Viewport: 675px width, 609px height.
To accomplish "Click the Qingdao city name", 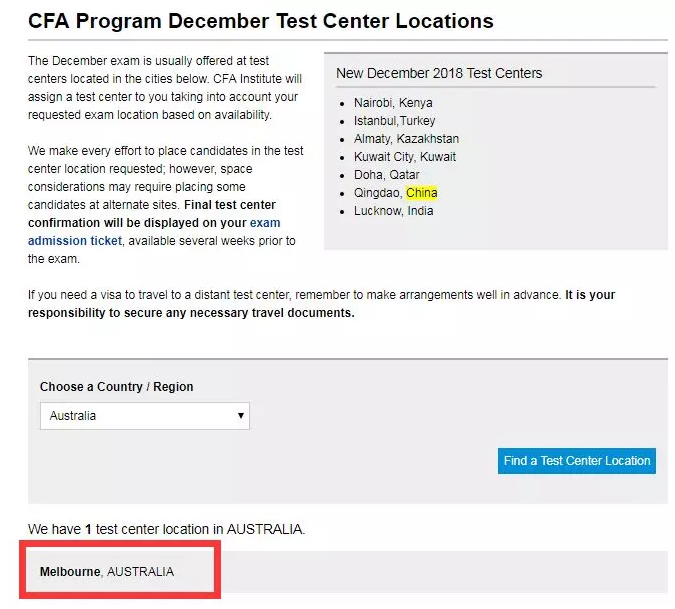I will [x=376, y=193].
